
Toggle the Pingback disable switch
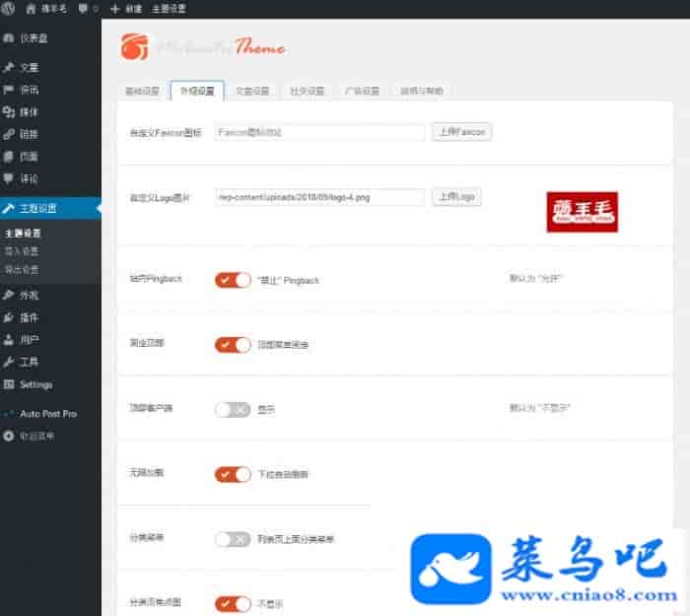[233, 280]
